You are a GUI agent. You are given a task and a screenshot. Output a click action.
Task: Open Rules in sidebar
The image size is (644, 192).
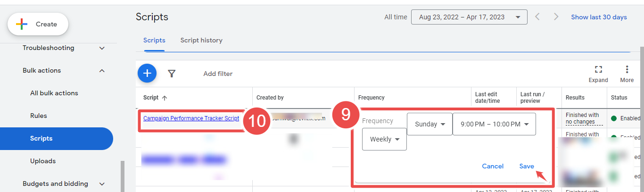(39, 116)
